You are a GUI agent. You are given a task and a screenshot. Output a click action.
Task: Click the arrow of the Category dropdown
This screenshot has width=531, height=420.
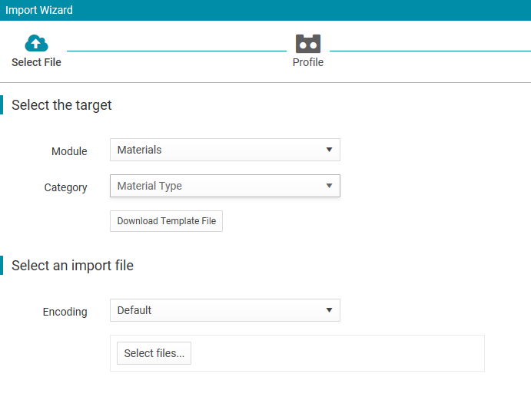pos(329,186)
